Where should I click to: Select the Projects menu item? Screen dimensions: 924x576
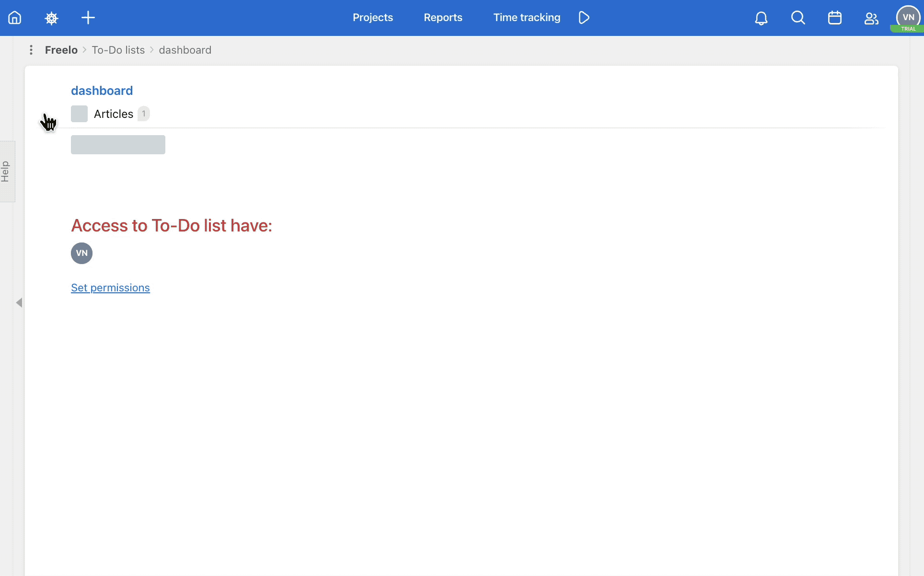click(x=373, y=18)
